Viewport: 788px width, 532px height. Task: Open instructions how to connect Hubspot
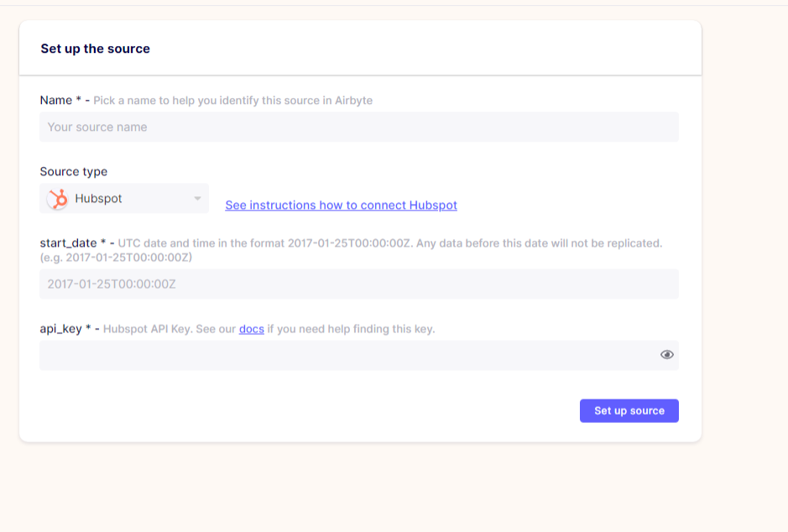(x=341, y=205)
